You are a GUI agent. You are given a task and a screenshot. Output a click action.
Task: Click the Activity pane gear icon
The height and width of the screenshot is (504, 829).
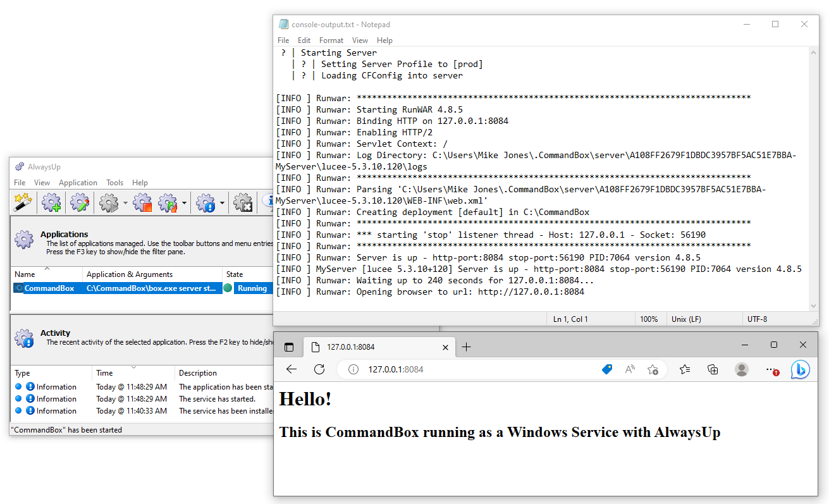[x=24, y=338]
